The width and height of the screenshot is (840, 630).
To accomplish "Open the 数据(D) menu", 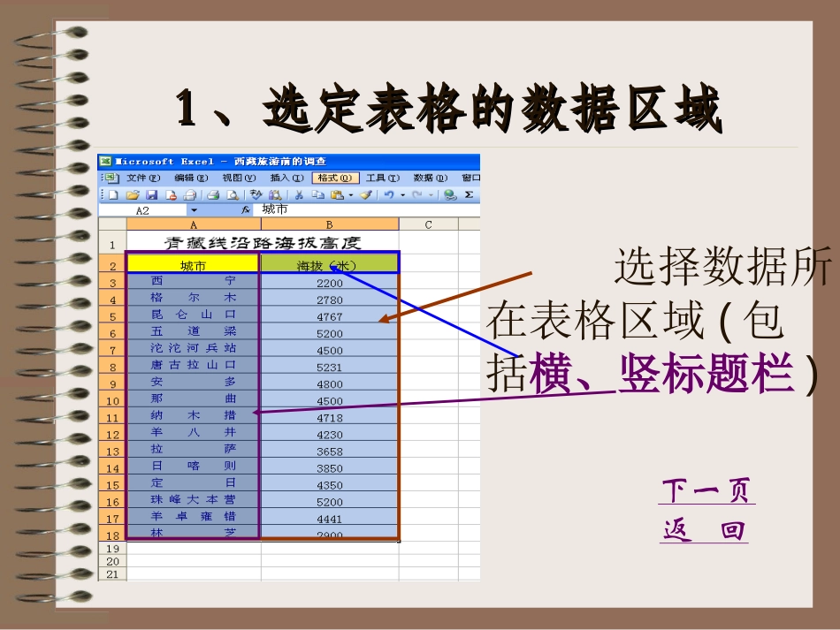I will click(431, 178).
